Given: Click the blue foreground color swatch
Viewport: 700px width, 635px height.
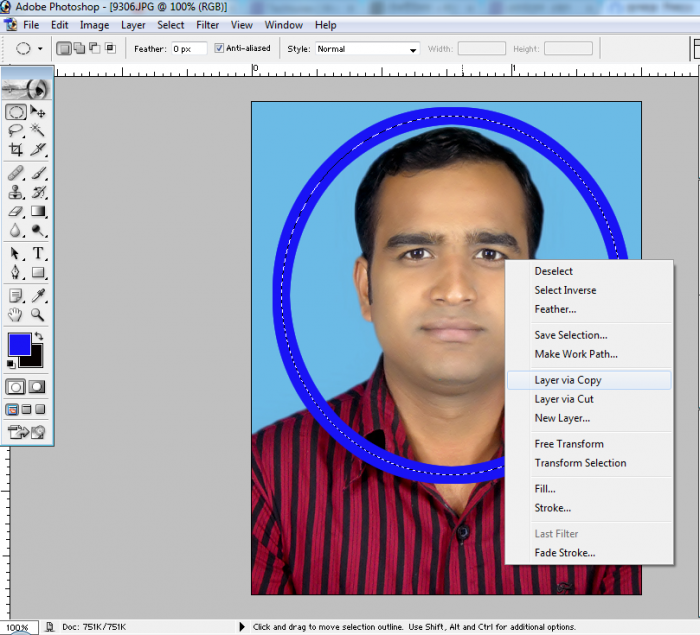Looking at the screenshot, I should (x=19, y=344).
